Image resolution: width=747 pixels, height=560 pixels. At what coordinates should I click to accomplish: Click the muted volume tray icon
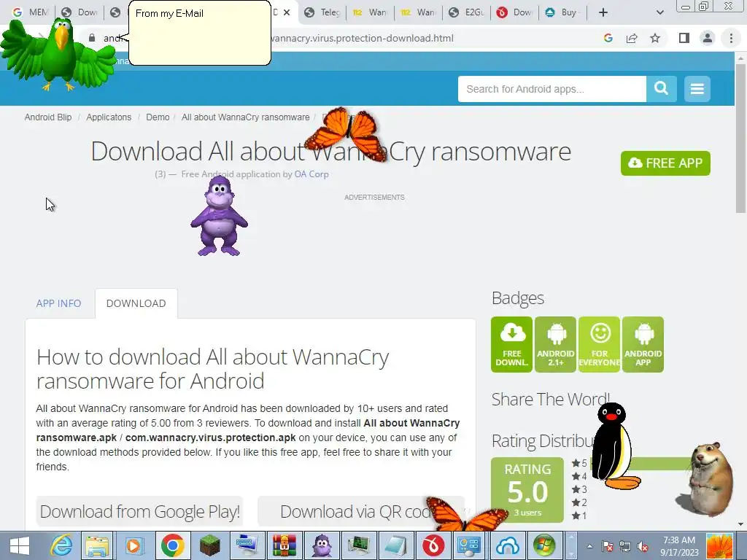(x=643, y=546)
